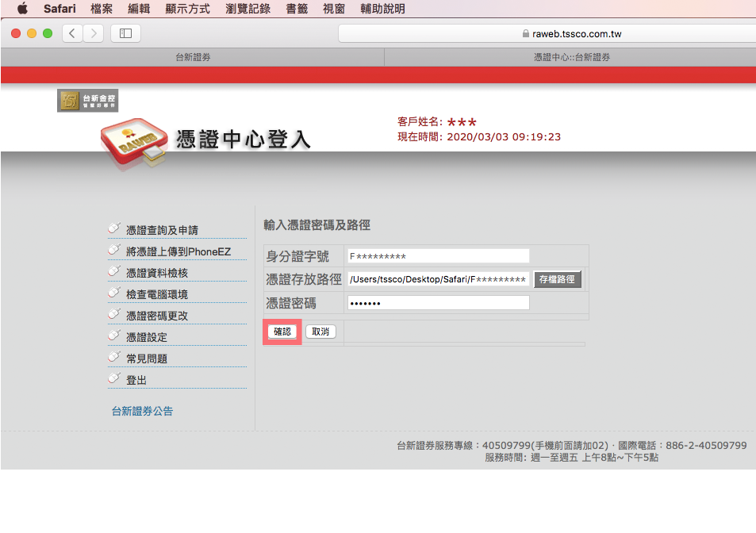Click the icon beside 憑證密碼更改
This screenshot has height=533, width=756.
click(x=114, y=313)
